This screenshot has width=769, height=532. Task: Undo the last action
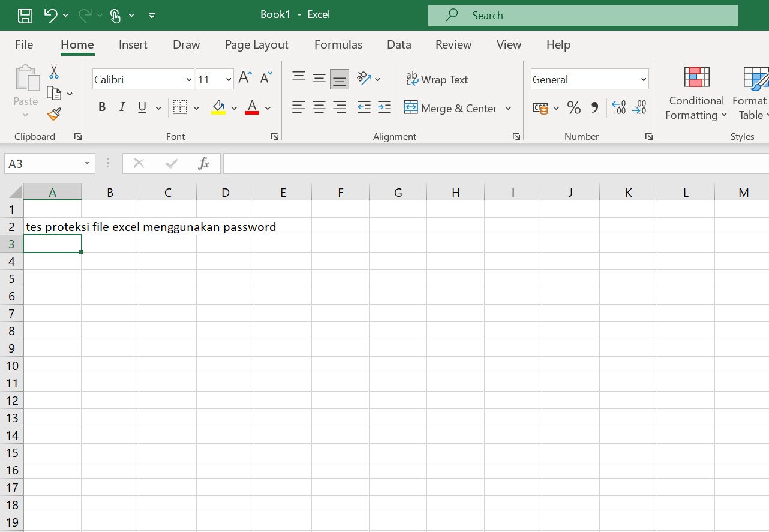(x=51, y=15)
